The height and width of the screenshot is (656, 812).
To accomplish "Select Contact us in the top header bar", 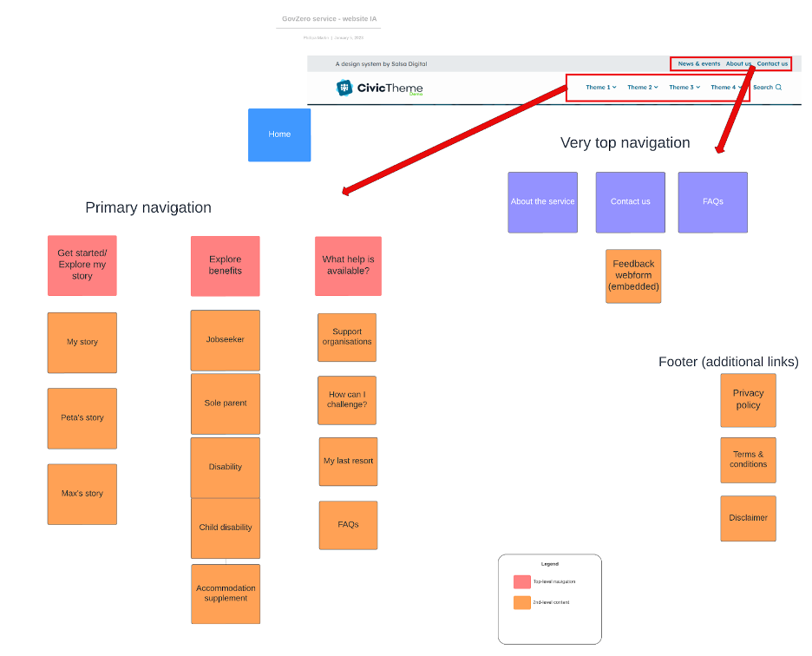I will [772, 64].
